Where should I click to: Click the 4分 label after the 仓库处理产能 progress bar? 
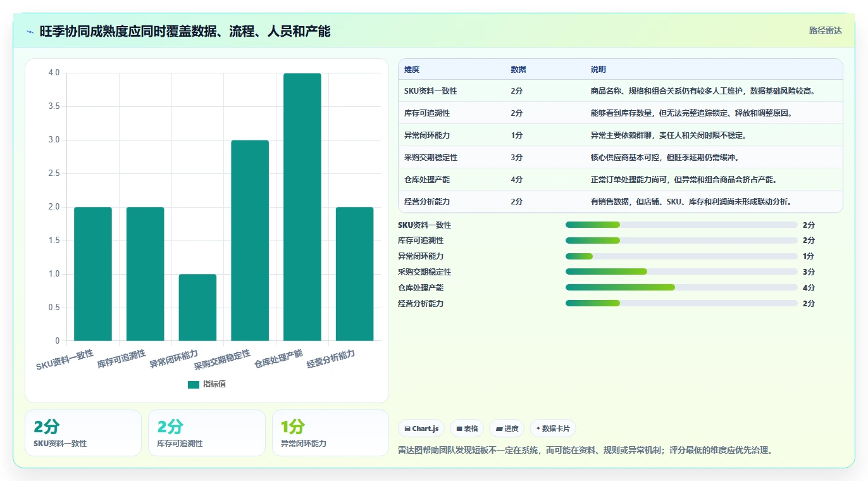point(809,288)
